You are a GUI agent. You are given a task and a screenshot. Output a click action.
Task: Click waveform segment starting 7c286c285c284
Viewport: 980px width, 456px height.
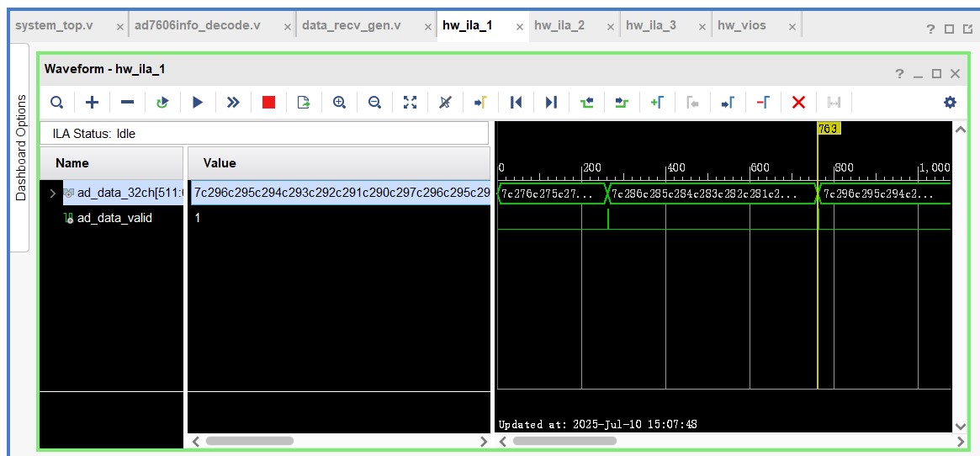712,194
